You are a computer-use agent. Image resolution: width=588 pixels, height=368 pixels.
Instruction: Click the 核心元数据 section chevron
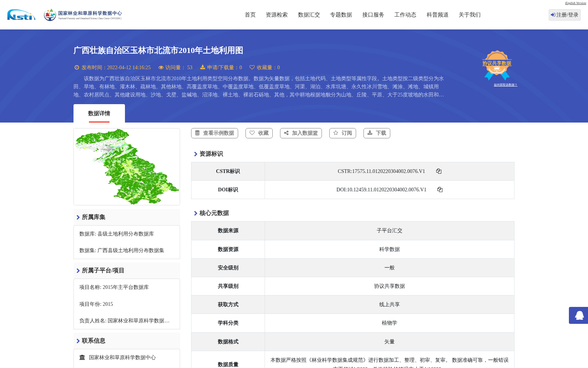pyautogui.click(x=196, y=213)
